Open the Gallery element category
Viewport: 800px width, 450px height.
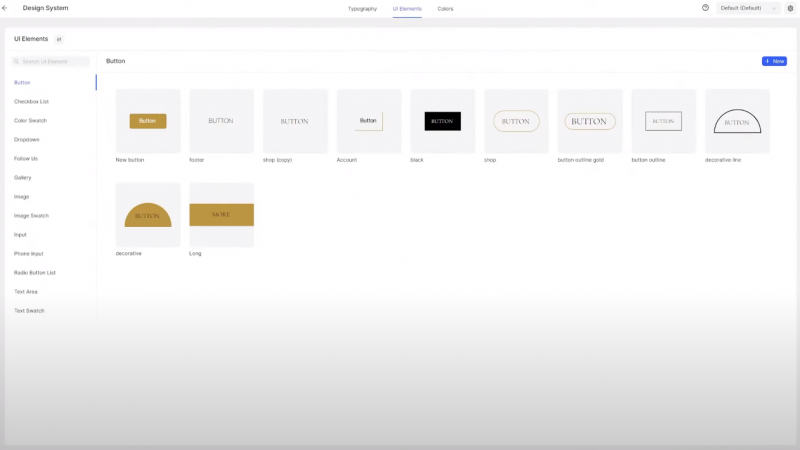tap(23, 177)
